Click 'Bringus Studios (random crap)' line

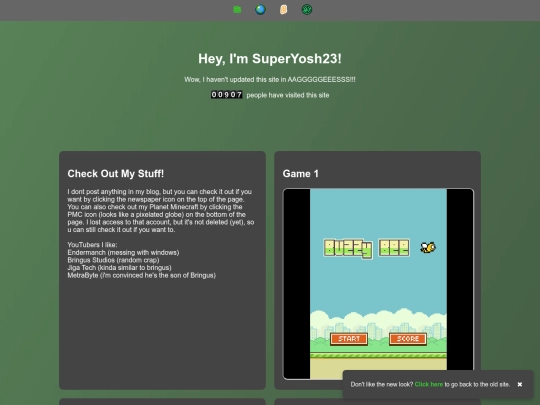pyautogui.click(x=113, y=260)
